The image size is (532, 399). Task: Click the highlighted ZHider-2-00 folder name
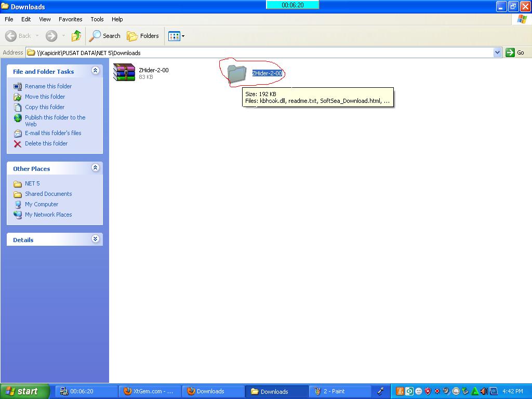click(267, 73)
